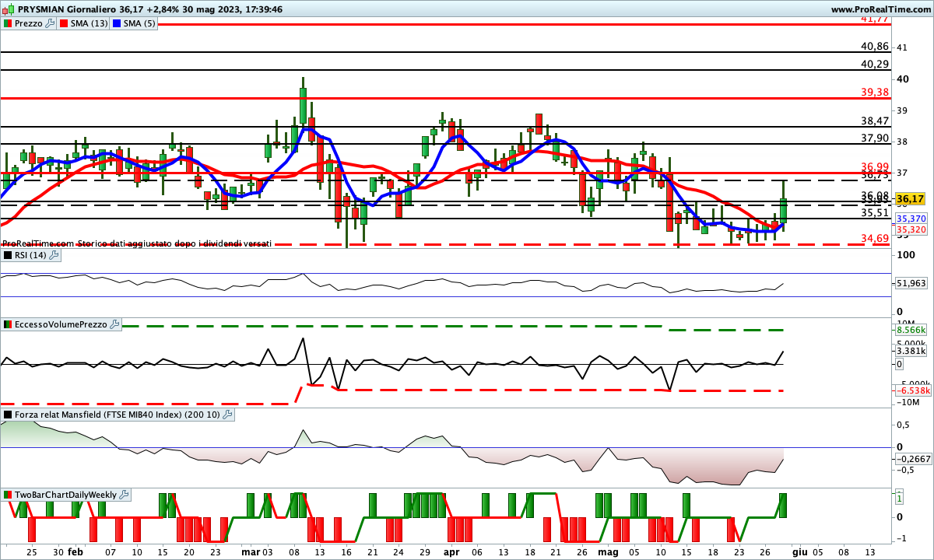Click the RSI value 51,963
The height and width of the screenshot is (560, 934).
pyautogui.click(x=911, y=283)
